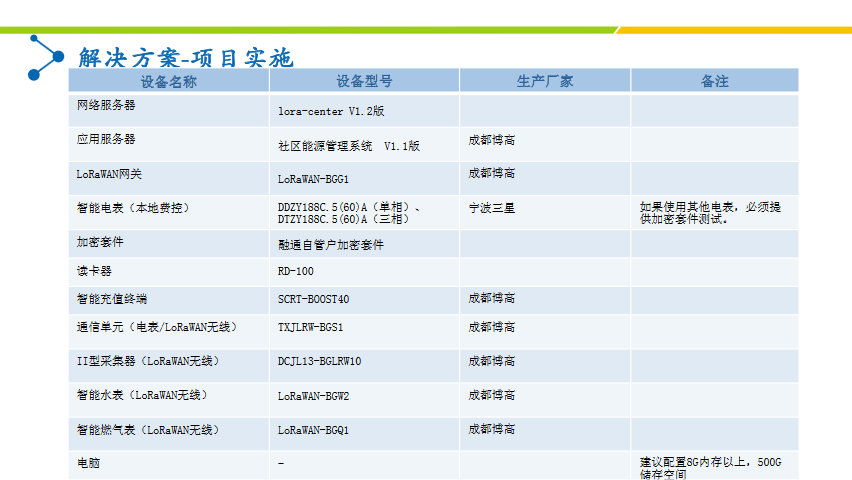Viewport: 852px width, 480px height.
Task: Click the LoRaWAN-BGG1 model cell
Action: [313, 179]
